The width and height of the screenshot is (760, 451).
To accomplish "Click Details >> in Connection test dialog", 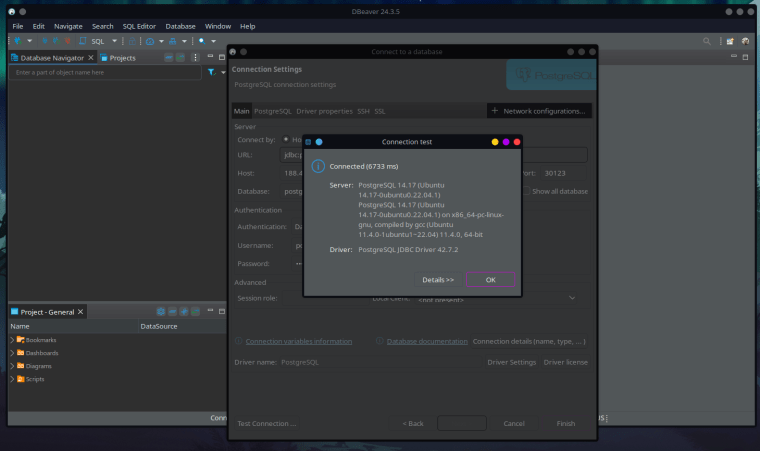I will pos(438,280).
